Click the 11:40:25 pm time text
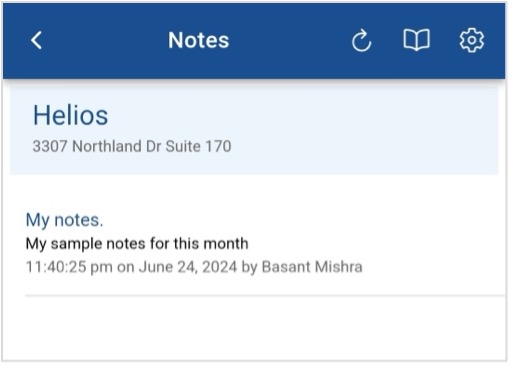 [x=69, y=267]
